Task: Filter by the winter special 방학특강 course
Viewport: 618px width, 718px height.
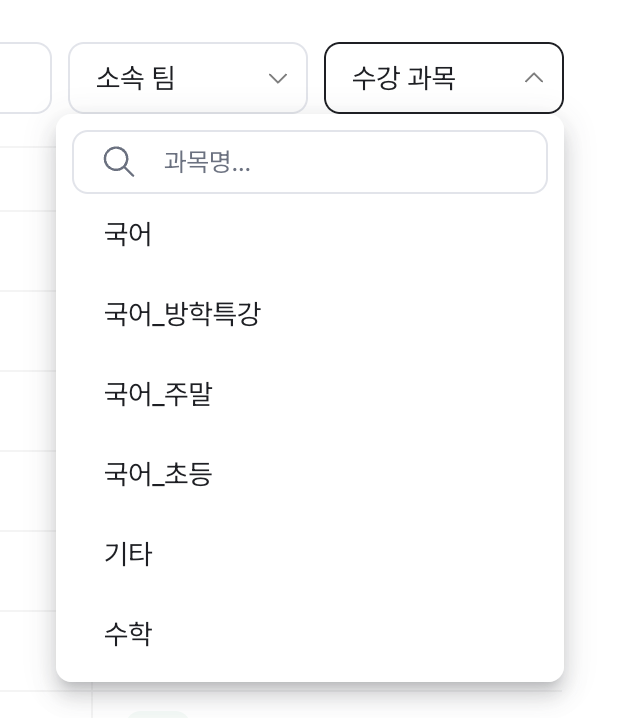Action: pyautogui.click(x=310, y=314)
